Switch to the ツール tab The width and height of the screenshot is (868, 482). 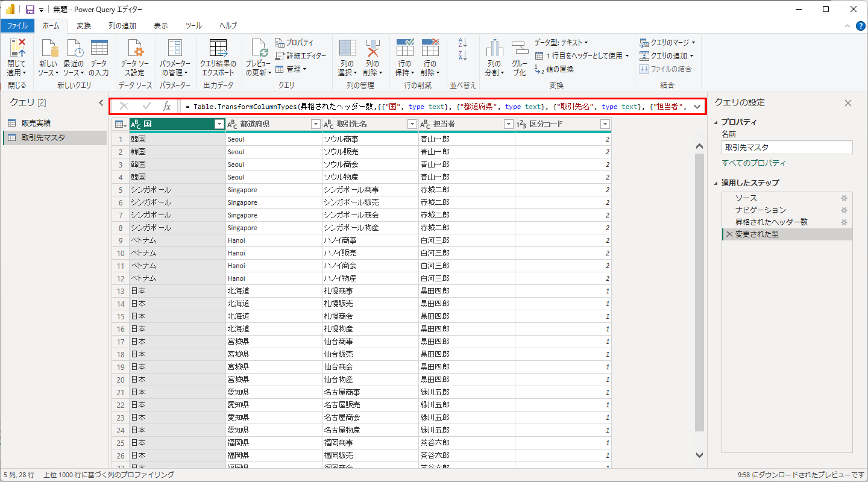click(193, 25)
